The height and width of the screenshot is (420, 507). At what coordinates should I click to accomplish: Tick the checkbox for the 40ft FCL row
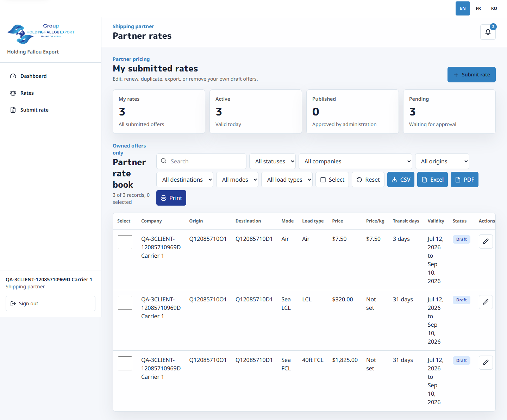(x=125, y=363)
